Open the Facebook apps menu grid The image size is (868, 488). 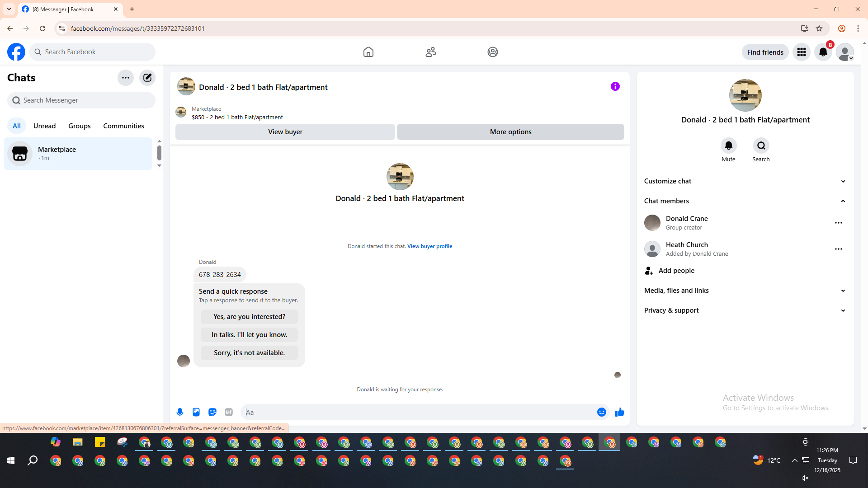(802, 52)
